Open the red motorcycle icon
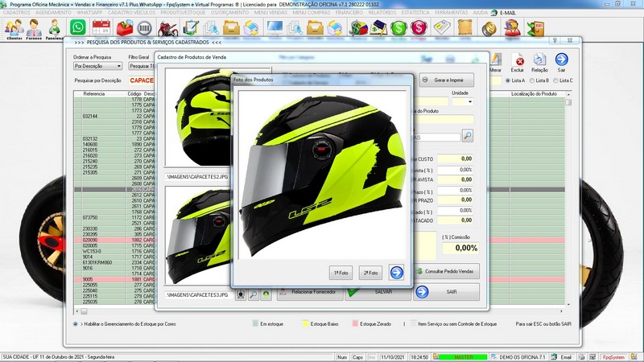This screenshot has height=362, width=644. click(x=167, y=29)
